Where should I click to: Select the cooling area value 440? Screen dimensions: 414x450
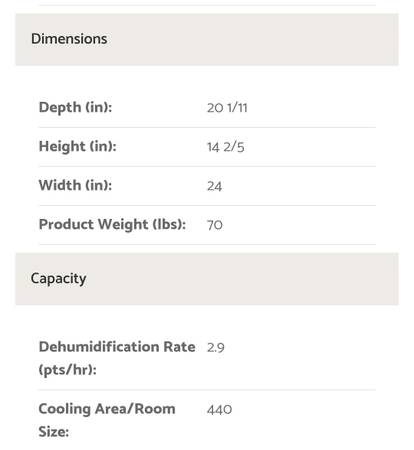click(219, 410)
